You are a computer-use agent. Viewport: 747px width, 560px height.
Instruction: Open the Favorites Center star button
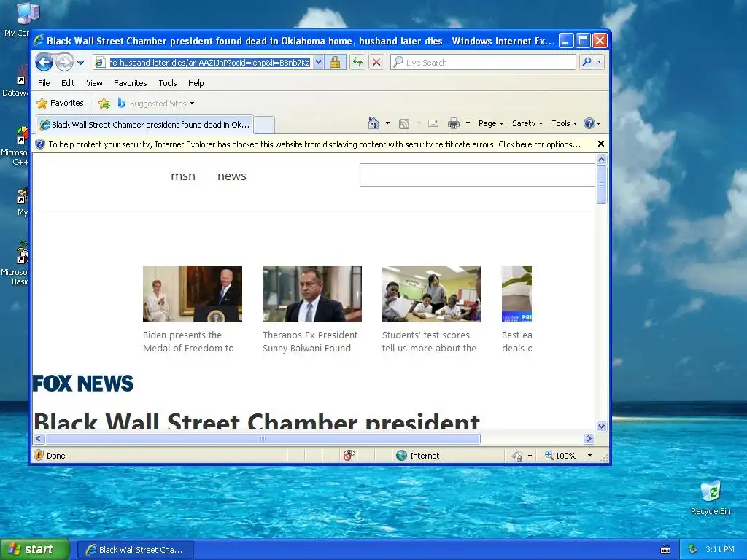coord(60,103)
